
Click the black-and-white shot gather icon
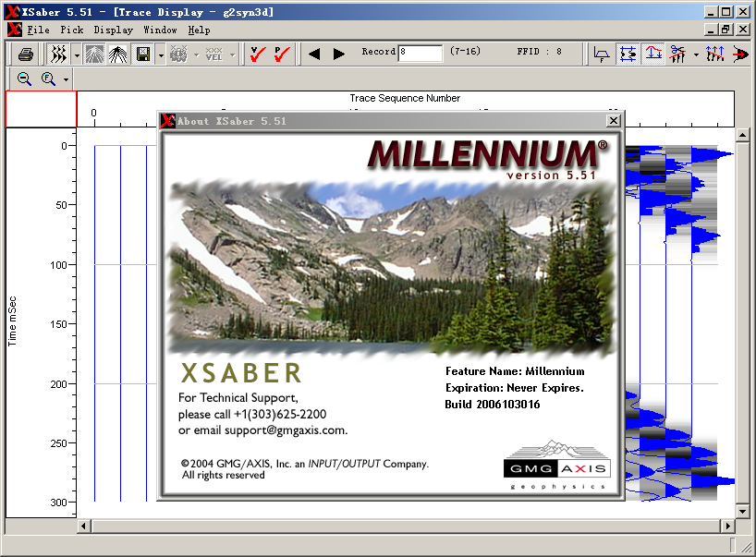pos(117,54)
